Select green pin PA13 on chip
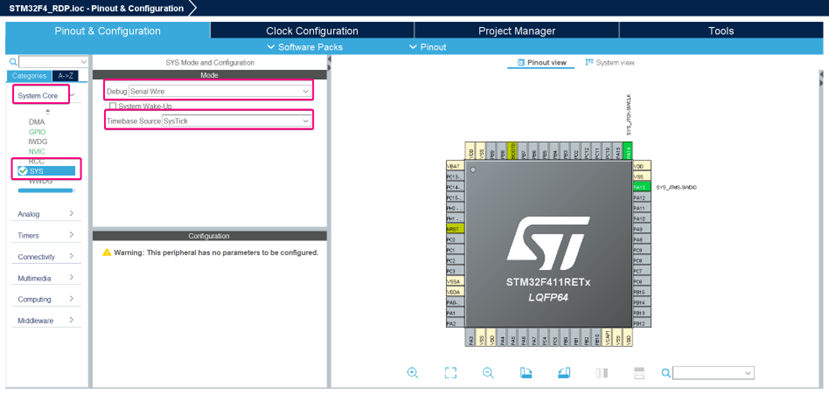The height and width of the screenshot is (394, 829). (x=641, y=187)
